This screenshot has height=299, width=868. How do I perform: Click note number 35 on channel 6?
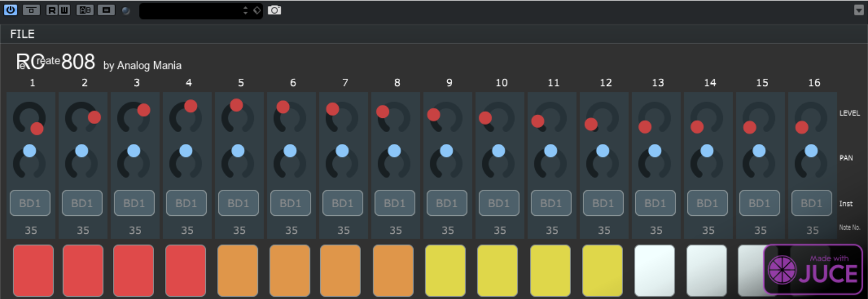pyautogui.click(x=292, y=231)
